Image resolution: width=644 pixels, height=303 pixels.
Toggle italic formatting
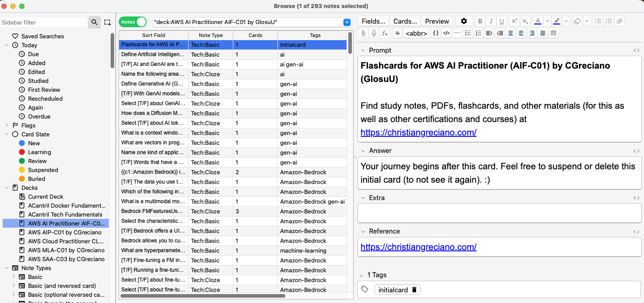491,21
